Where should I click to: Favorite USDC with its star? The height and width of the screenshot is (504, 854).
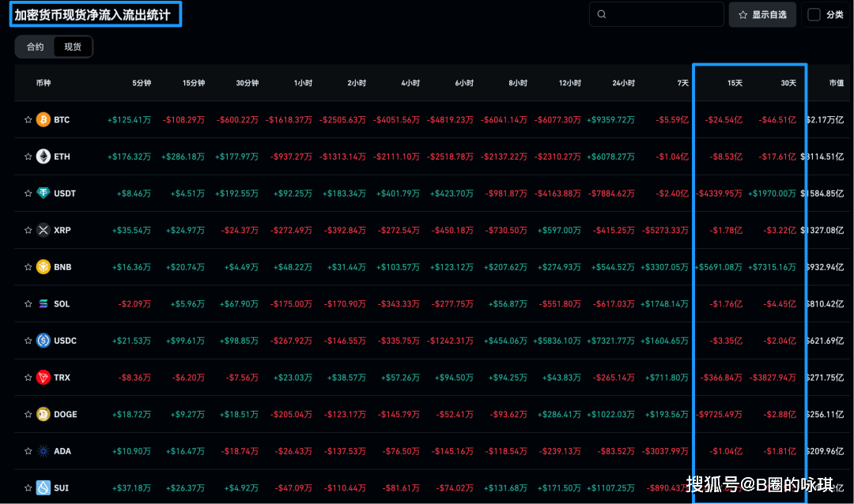pyautogui.click(x=28, y=340)
